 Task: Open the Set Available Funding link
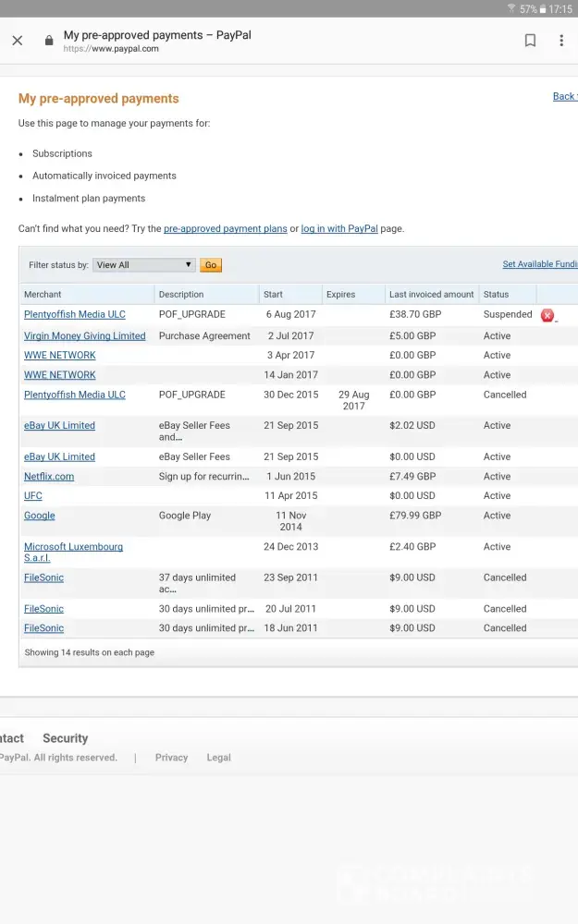[x=540, y=264]
